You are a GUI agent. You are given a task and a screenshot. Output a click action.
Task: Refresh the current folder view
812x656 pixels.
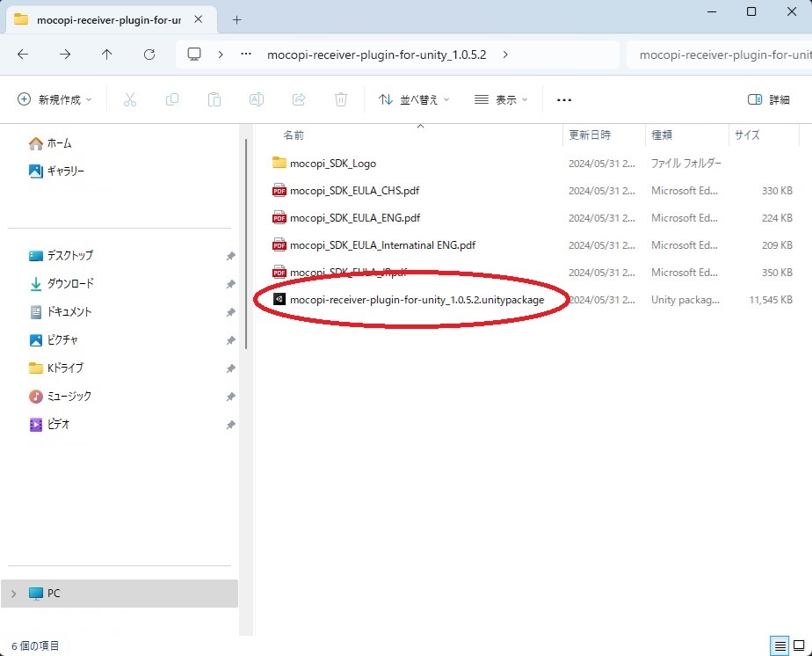pyautogui.click(x=149, y=55)
